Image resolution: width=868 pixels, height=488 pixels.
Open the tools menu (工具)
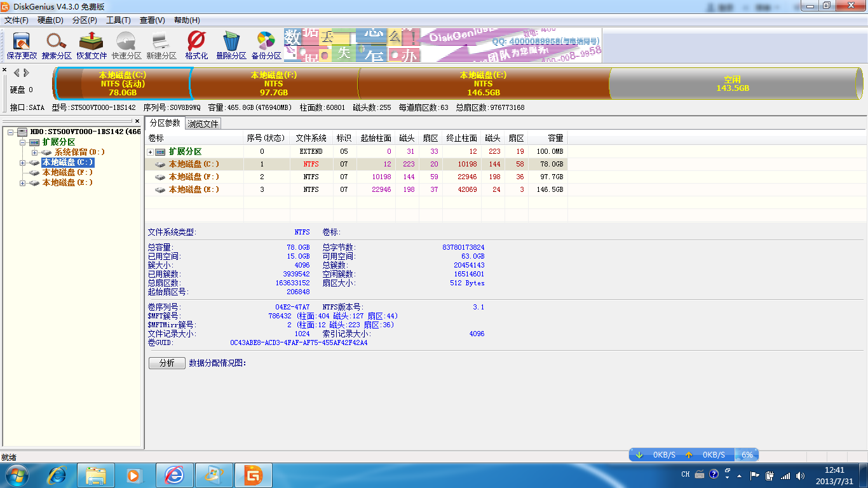[x=118, y=20]
